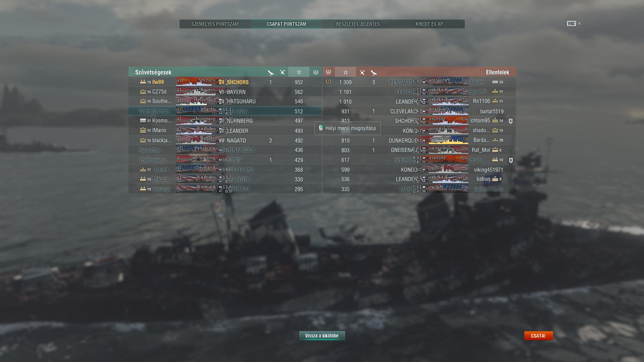
Task: Select highlighted Wulf_Comma Atlanta row
Action: [225, 111]
